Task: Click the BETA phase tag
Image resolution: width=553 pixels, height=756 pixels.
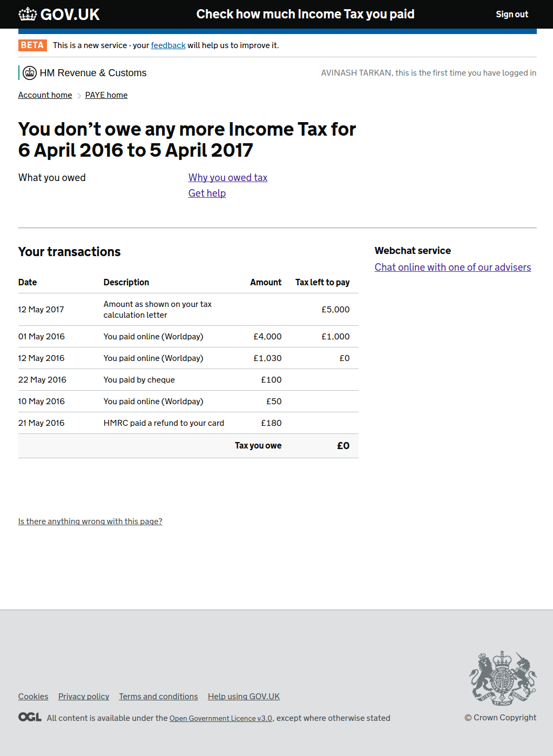Action: point(32,45)
